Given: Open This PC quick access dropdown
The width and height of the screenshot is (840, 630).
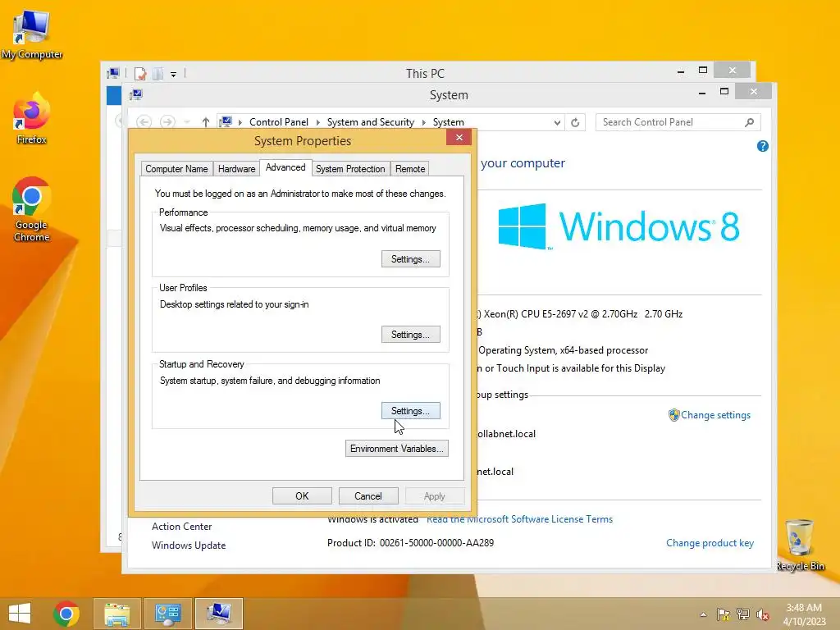Looking at the screenshot, I should (x=174, y=75).
